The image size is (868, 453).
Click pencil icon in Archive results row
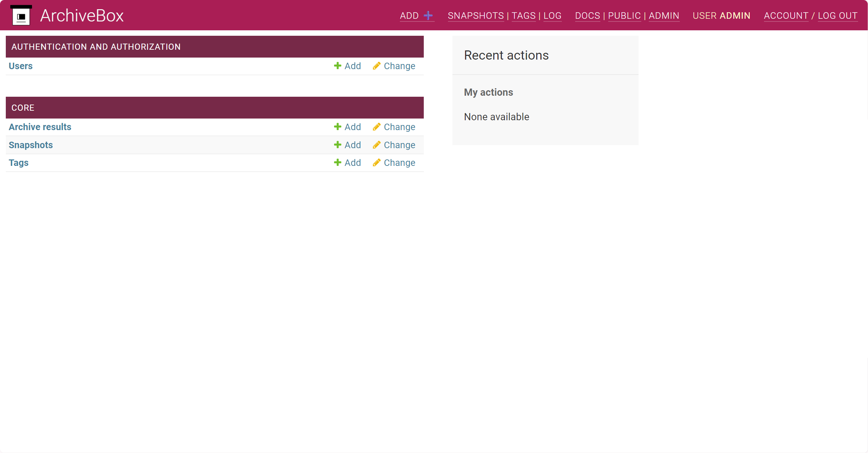(377, 127)
